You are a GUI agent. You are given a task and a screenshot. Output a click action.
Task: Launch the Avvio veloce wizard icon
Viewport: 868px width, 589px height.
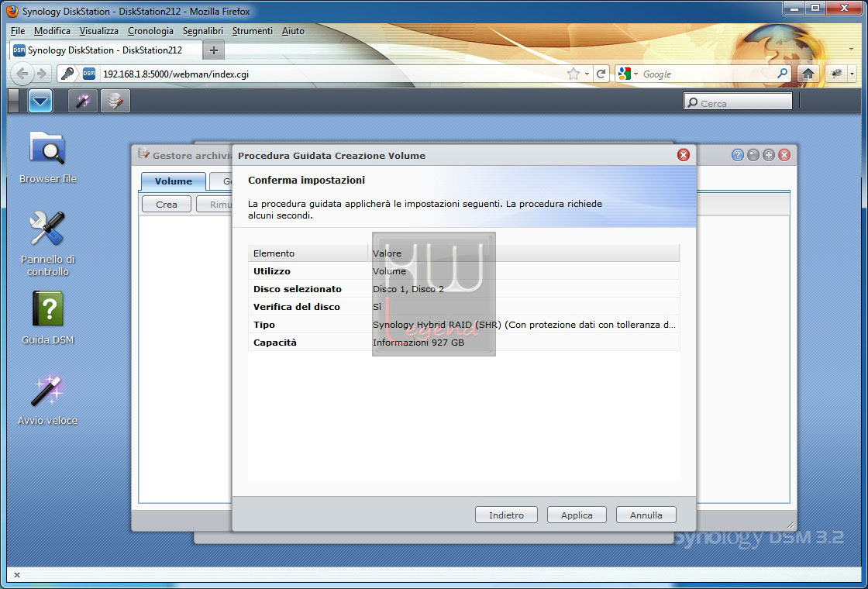pos(47,398)
